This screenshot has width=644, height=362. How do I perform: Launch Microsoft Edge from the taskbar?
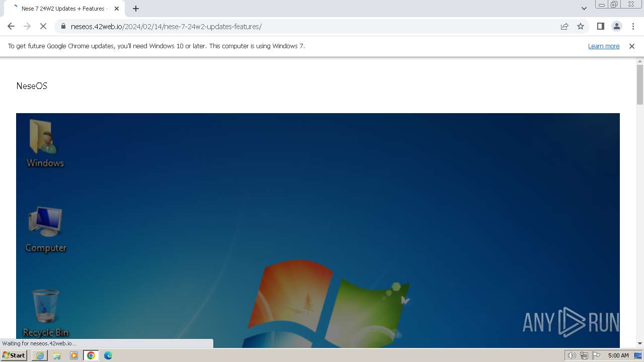[108, 355]
